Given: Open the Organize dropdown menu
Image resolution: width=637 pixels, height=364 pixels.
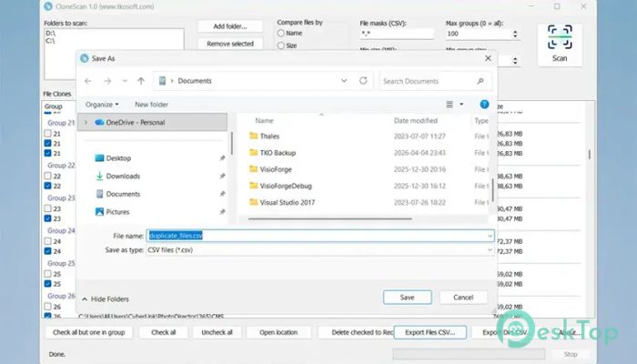Looking at the screenshot, I should tap(102, 105).
